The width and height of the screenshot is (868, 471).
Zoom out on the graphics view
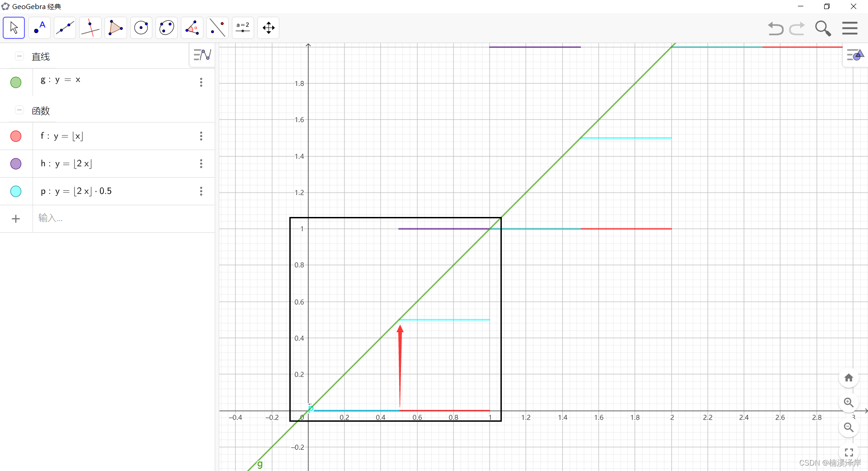849,427
